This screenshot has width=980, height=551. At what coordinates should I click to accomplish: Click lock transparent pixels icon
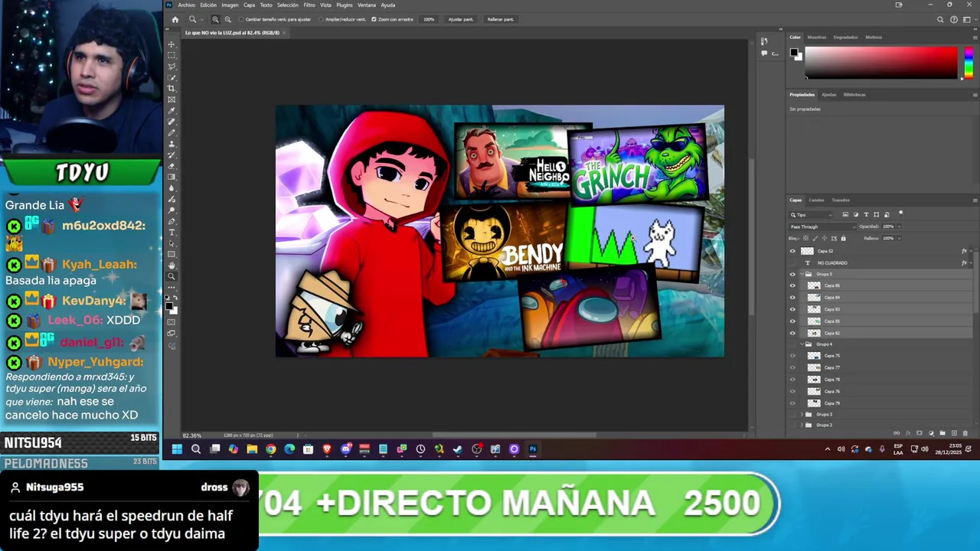tap(805, 238)
